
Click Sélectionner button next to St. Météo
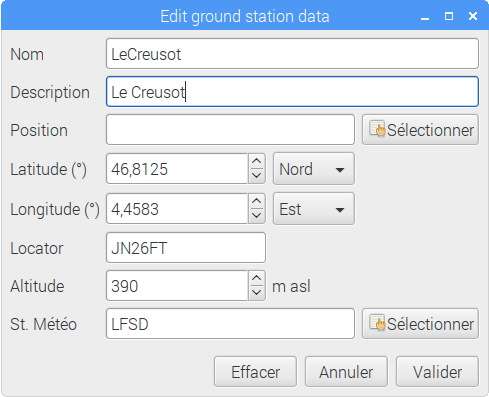(420, 324)
